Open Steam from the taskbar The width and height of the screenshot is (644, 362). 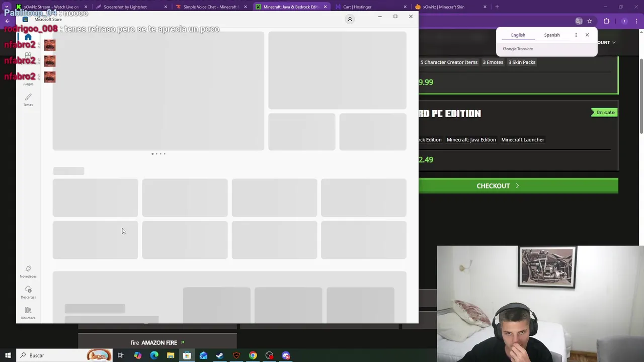220,355
